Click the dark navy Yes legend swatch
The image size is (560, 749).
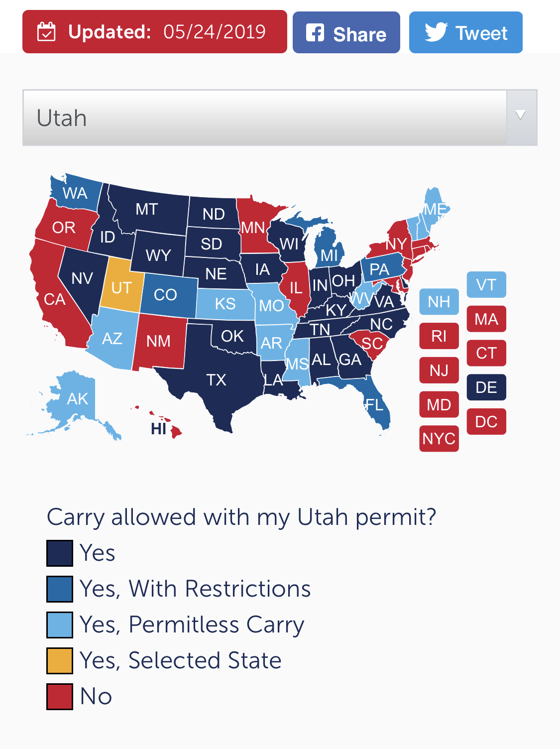[x=60, y=553]
